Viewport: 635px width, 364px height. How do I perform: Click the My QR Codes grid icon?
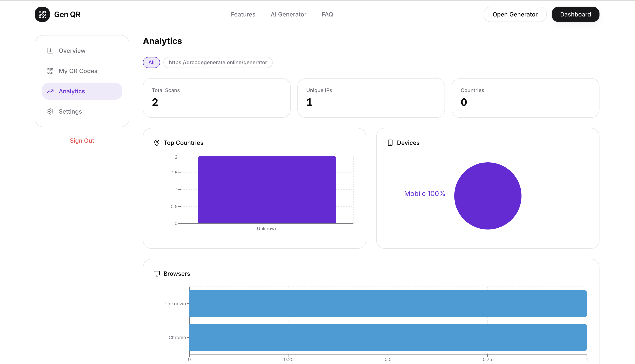[50, 71]
